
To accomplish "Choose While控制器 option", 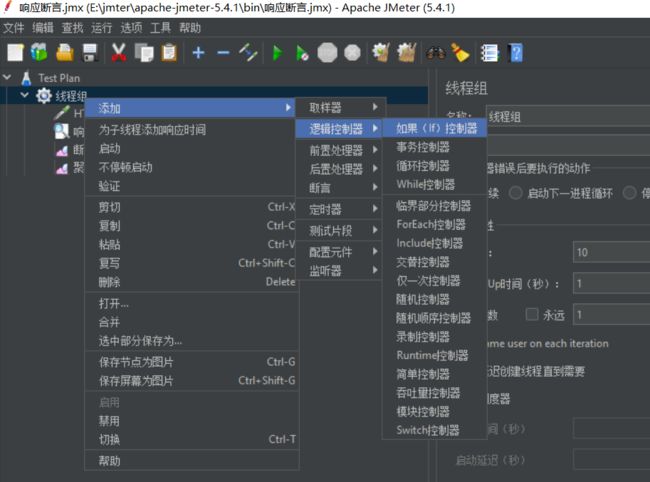I will click(434, 184).
